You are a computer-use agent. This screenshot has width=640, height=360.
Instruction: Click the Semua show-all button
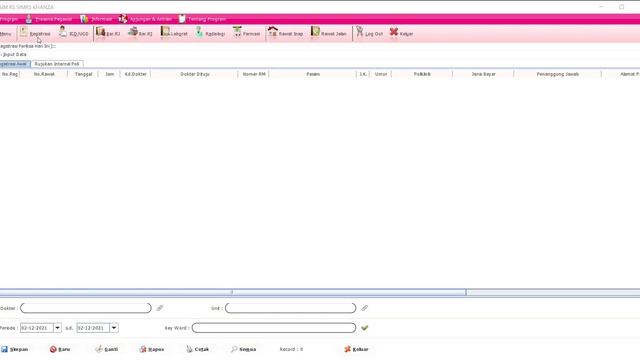(x=244, y=349)
